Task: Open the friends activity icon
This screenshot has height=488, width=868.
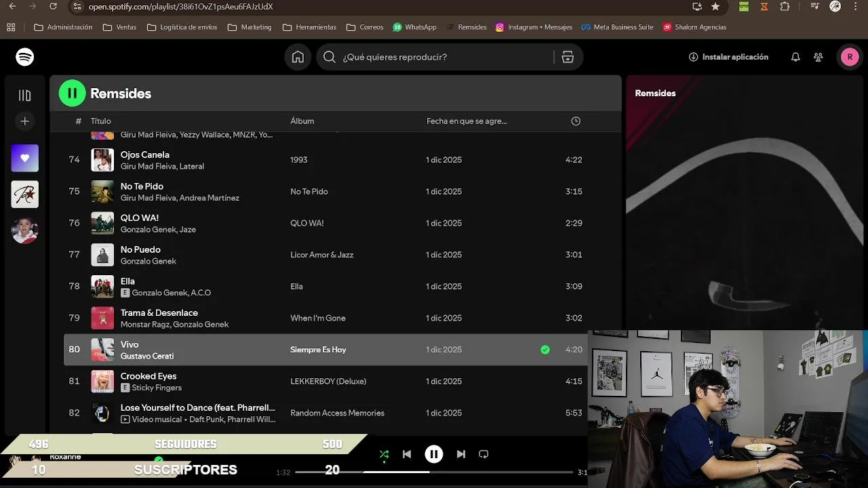Action: click(x=818, y=57)
